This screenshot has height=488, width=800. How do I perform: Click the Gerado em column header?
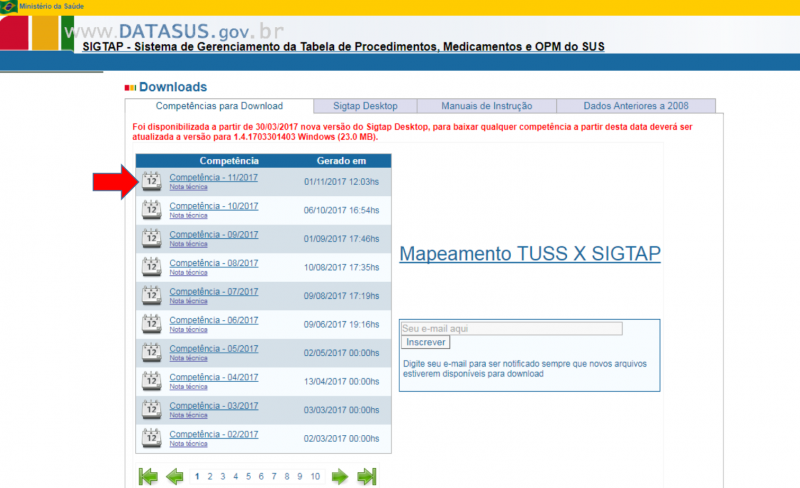point(341,161)
